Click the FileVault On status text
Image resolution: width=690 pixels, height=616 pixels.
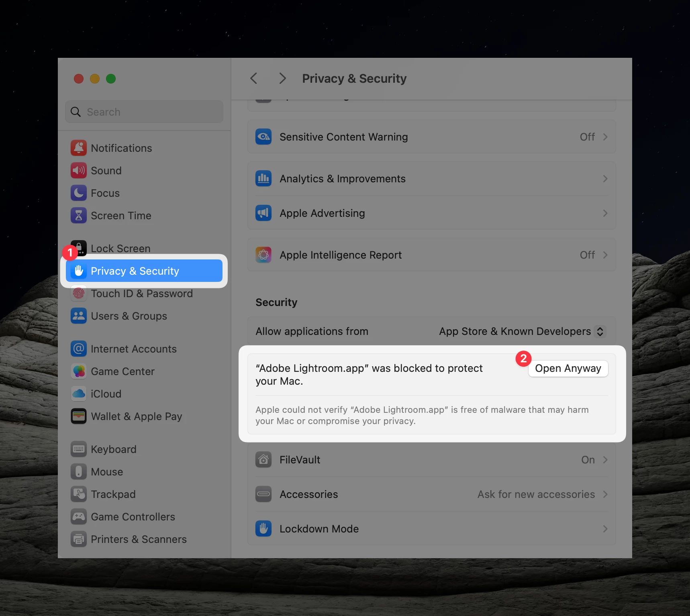[x=588, y=460]
